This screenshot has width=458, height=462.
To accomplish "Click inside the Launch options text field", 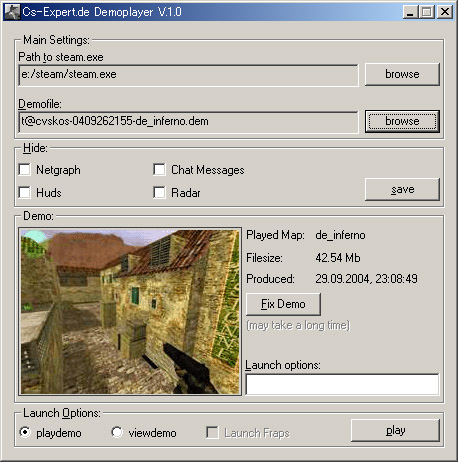I will (x=342, y=384).
